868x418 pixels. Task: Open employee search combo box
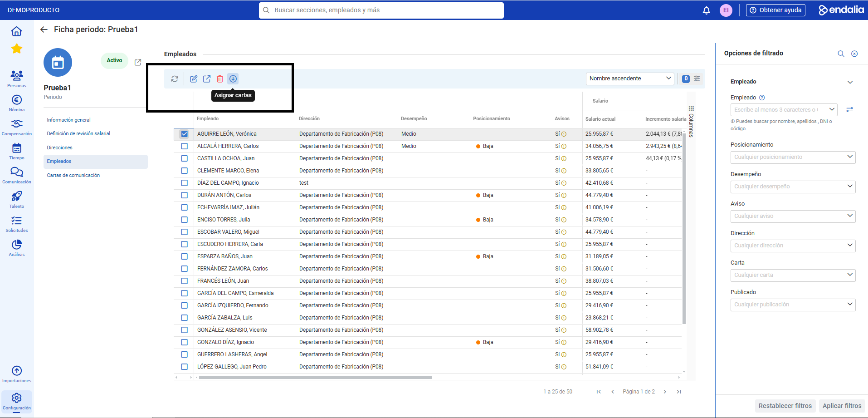pos(784,110)
